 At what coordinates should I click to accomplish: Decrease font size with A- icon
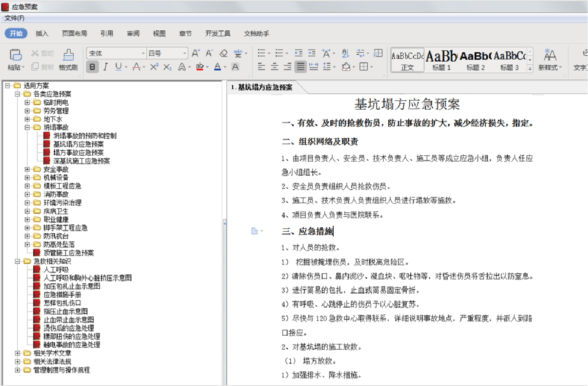pyautogui.click(x=209, y=53)
